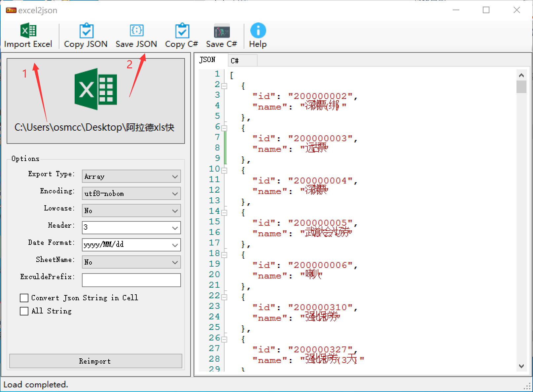Image resolution: width=533 pixels, height=392 pixels.
Task: Enable Convert Json String in Cell checkbox
Action: [x=24, y=298]
